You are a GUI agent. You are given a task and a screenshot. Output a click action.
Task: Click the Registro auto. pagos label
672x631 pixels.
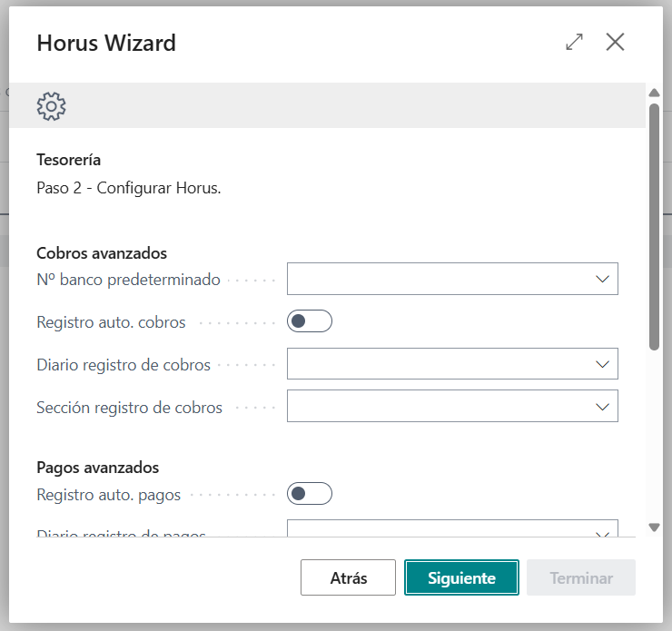pyautogui.click(x=108, y=495)
